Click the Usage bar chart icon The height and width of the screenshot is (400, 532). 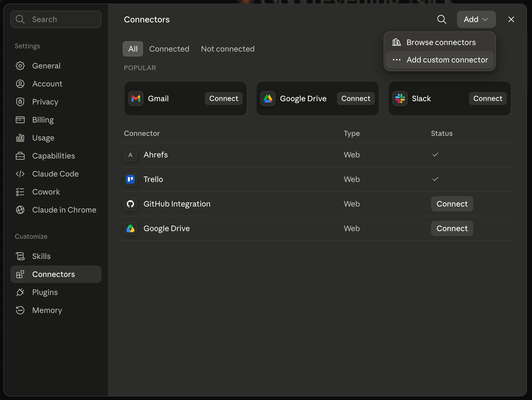(20, 138)
